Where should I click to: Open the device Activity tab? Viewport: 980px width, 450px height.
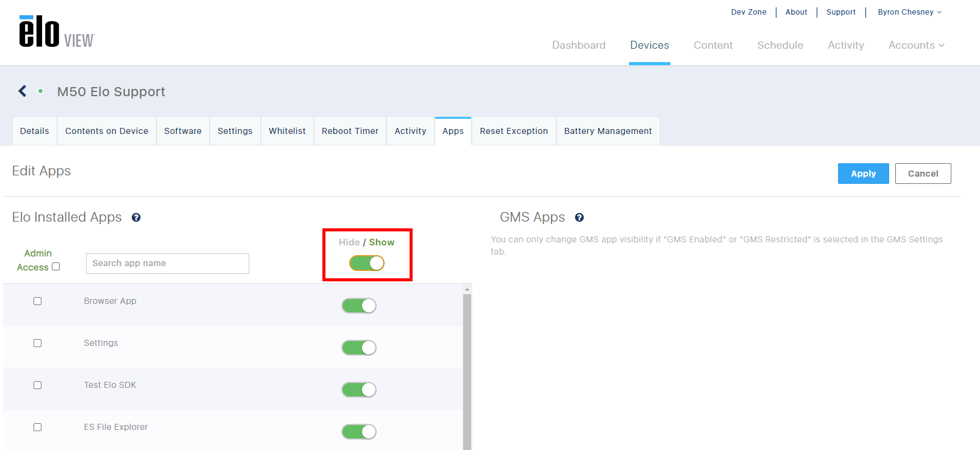tap(411, 131)
